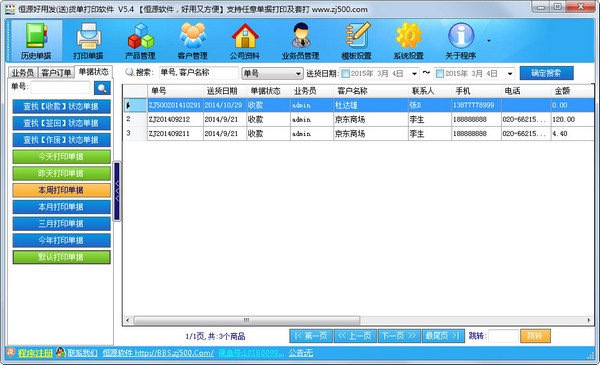Click horizontal scrollbar left arrow
Screen dimensions: 600x365
tap(127, 320)
